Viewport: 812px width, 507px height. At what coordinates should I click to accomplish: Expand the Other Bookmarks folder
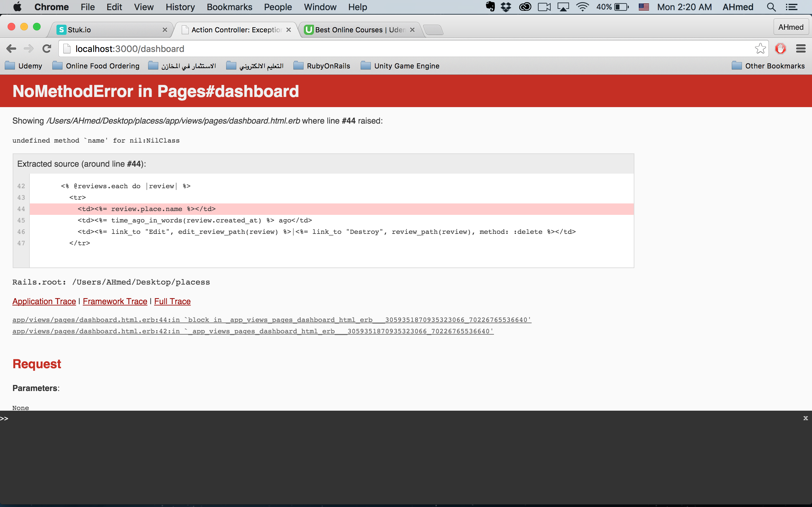768,66
